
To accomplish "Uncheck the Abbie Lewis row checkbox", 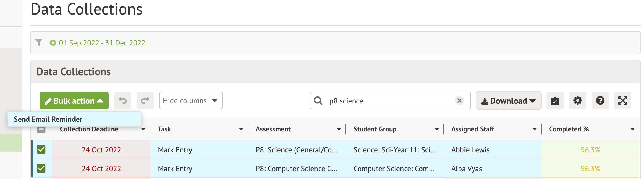I will 41,149.
